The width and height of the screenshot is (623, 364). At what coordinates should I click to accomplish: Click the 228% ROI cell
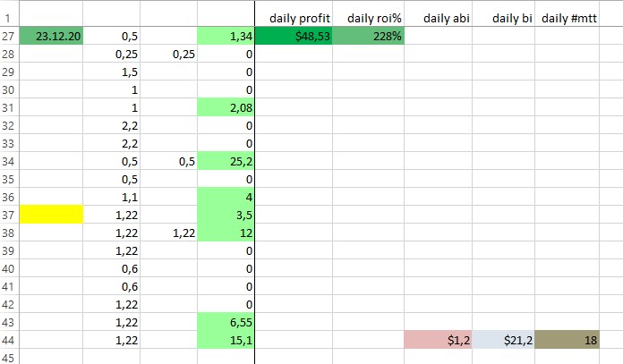click(x=368, y=36)
